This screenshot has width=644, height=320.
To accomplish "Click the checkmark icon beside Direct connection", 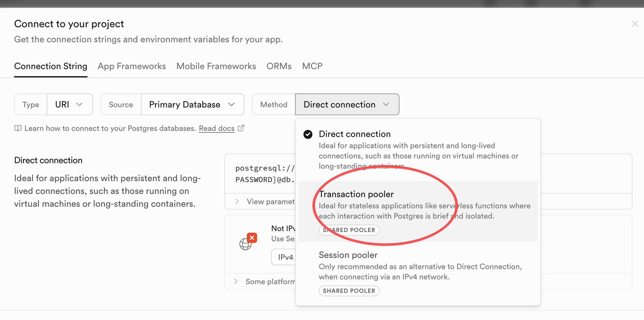I will (x=308, y=134).
